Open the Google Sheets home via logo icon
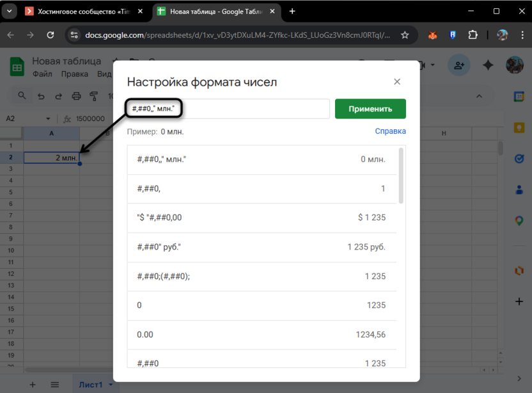Image resolution: width=532 pixels, height=393 pixels. point(16,67)
